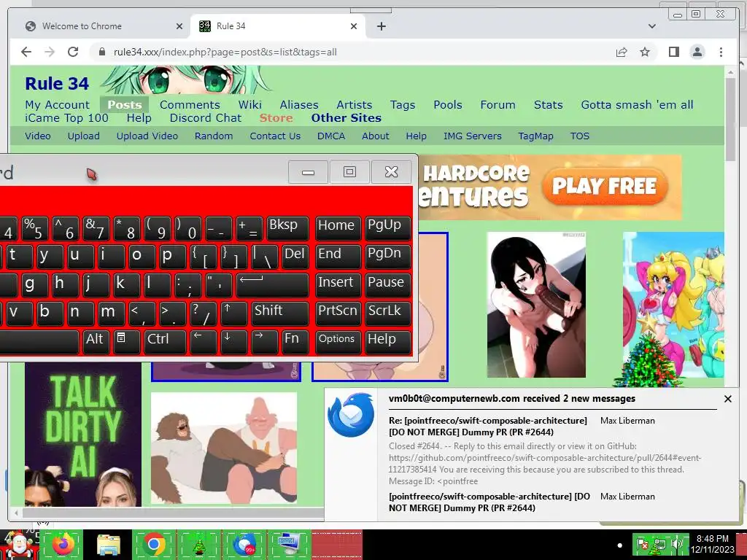Click the share page icon in address bar
The image size is (747, 560).
(x=622, y=52)
